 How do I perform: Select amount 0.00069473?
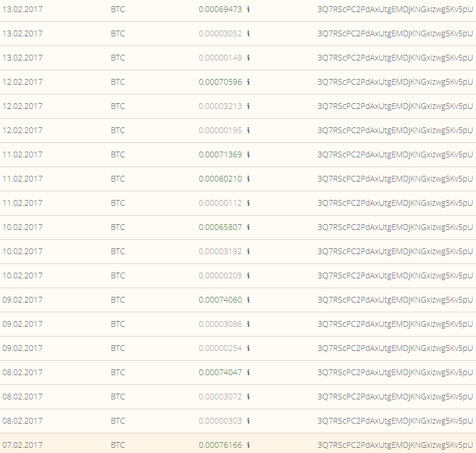click(220, 9)
